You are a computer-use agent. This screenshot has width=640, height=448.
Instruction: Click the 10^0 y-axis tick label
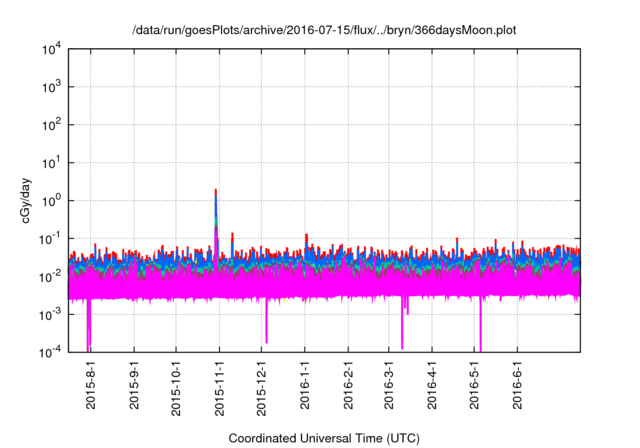tap(51, 200)
